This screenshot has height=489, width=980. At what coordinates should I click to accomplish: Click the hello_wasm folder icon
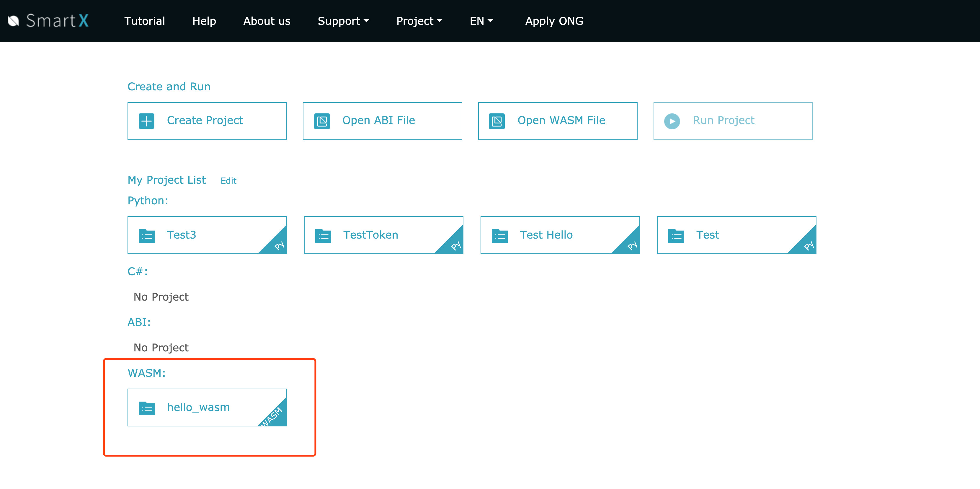pyautogui.click(x=146, y=408)
